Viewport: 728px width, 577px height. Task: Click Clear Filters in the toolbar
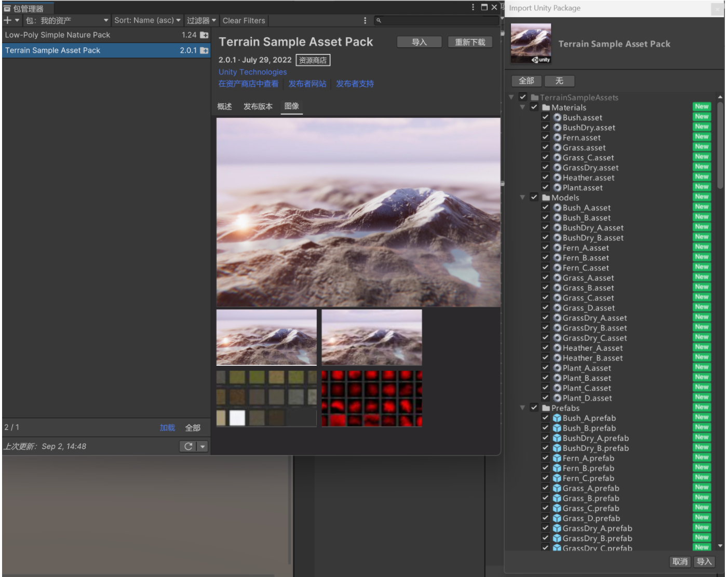click(244, 20)
